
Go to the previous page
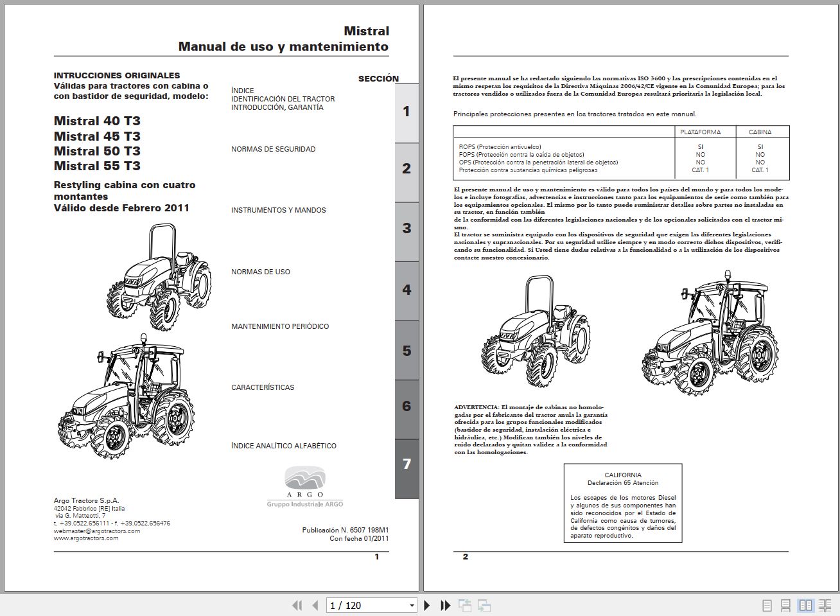tap(315, 605)
